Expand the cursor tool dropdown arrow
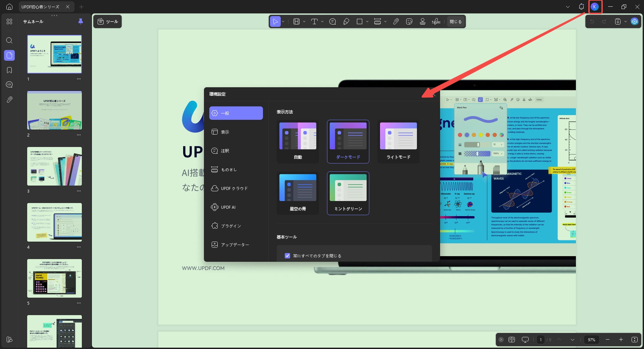 point(283,21)
